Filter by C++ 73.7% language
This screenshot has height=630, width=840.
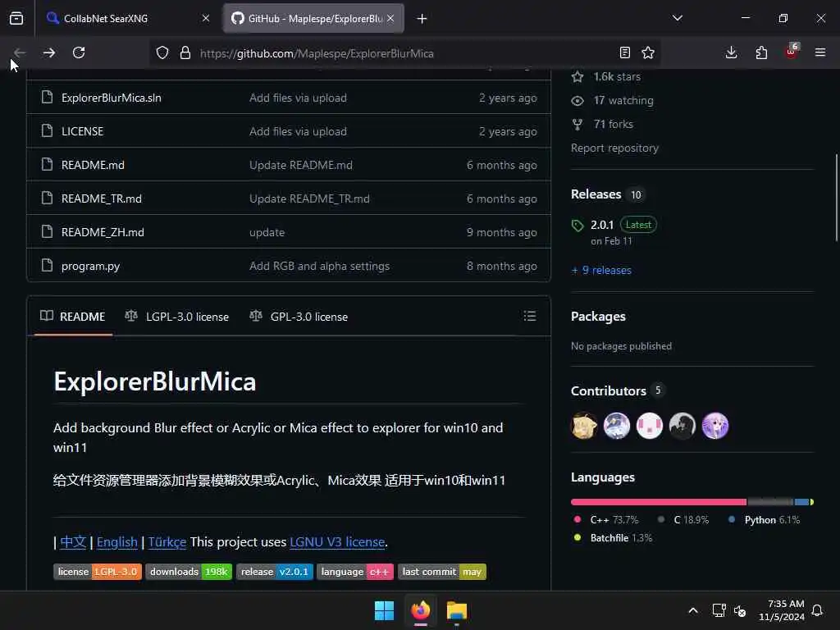pyautogui.click(x=606, y=520)
